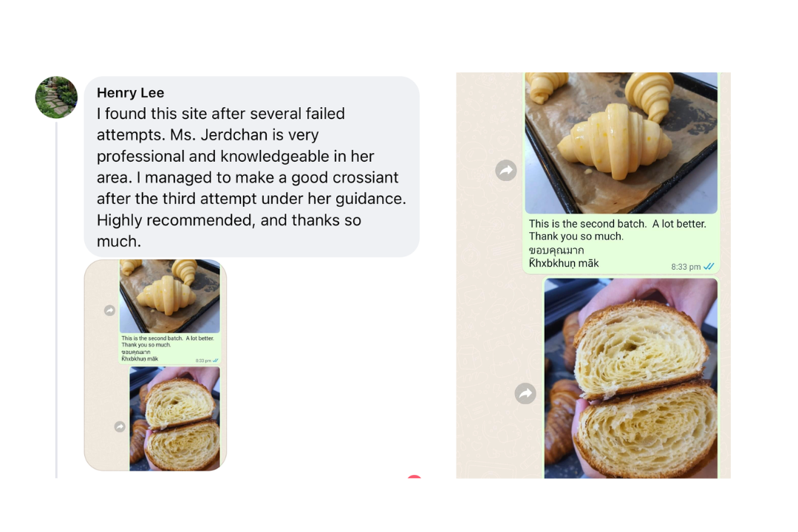Viewport: 798px width, 532px height.
Task: Click the Henry Lee commenter name
Action: 130,92
